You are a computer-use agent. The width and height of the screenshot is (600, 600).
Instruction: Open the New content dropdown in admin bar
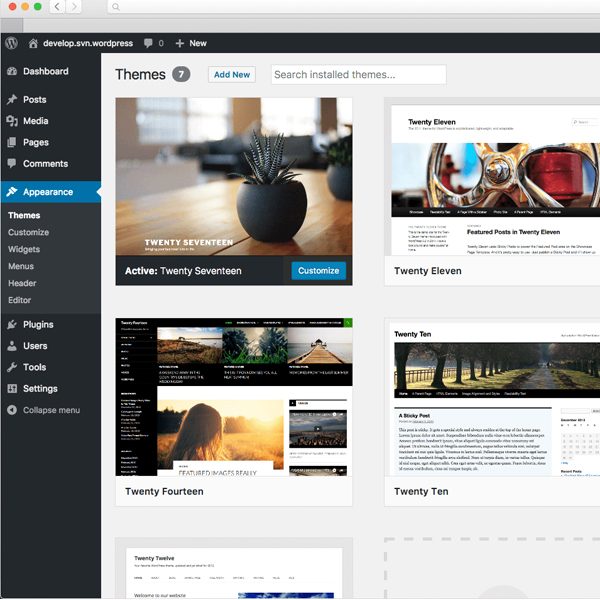coord(191,43)
